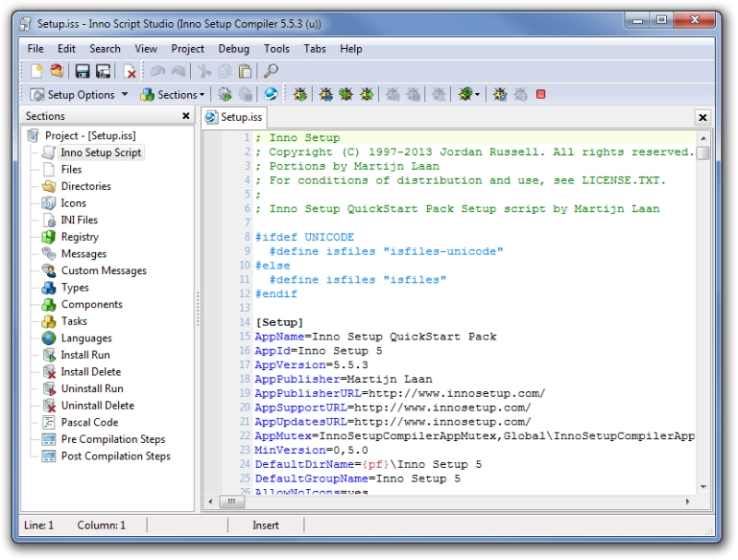738x560 pixels.
Task: Select Post Compilation Steps section
Action: [116, 456]
